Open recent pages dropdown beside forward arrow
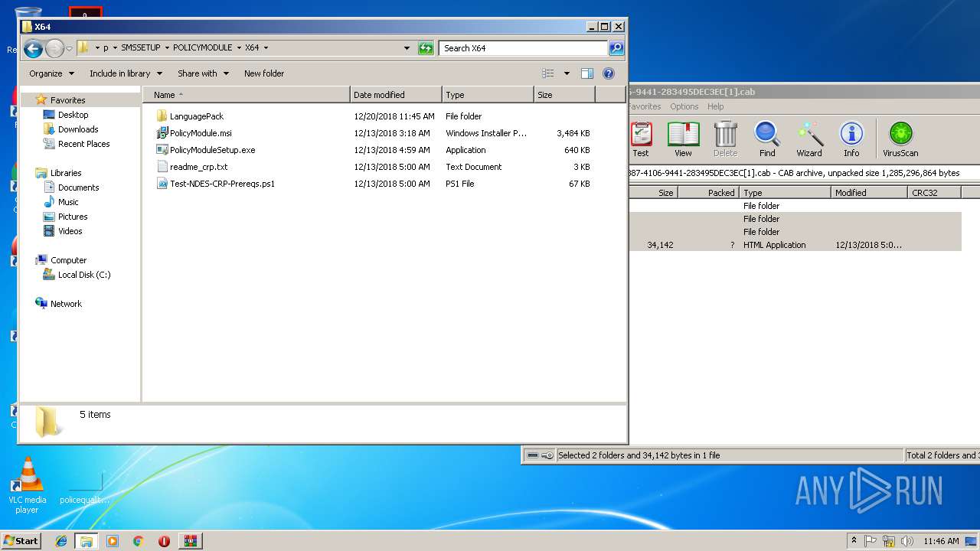Screen dimensions: 980x551 (x=69, y=49)
